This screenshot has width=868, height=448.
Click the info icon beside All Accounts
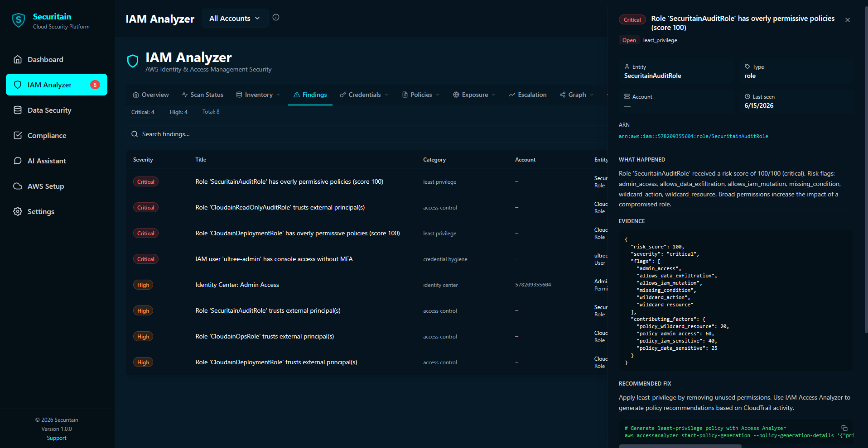[x=276, y=17]
